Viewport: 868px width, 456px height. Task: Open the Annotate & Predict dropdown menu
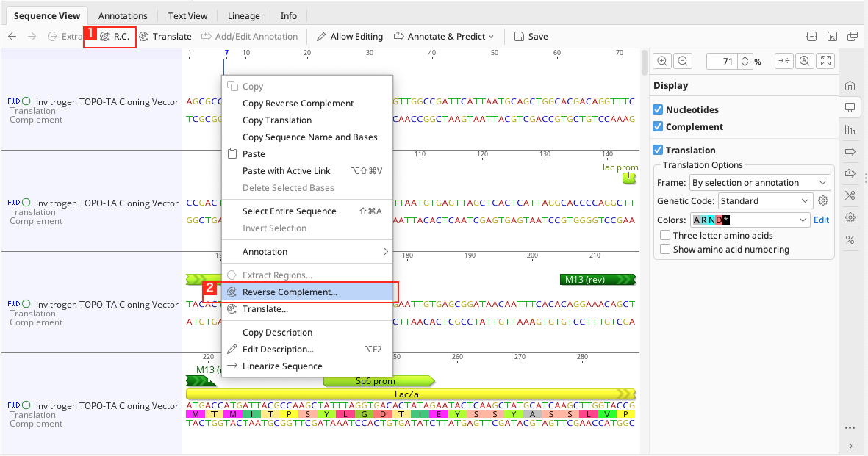tap(444, 36)
